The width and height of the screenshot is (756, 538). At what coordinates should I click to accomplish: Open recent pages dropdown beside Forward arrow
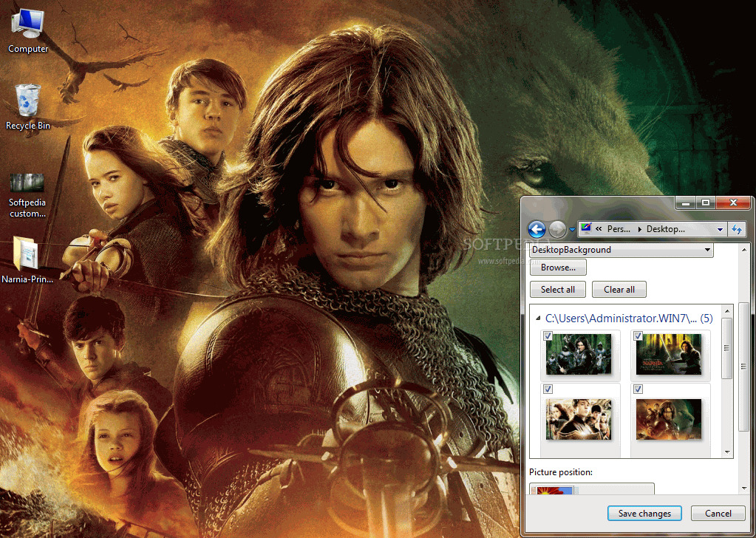click(x=572, y=230)
